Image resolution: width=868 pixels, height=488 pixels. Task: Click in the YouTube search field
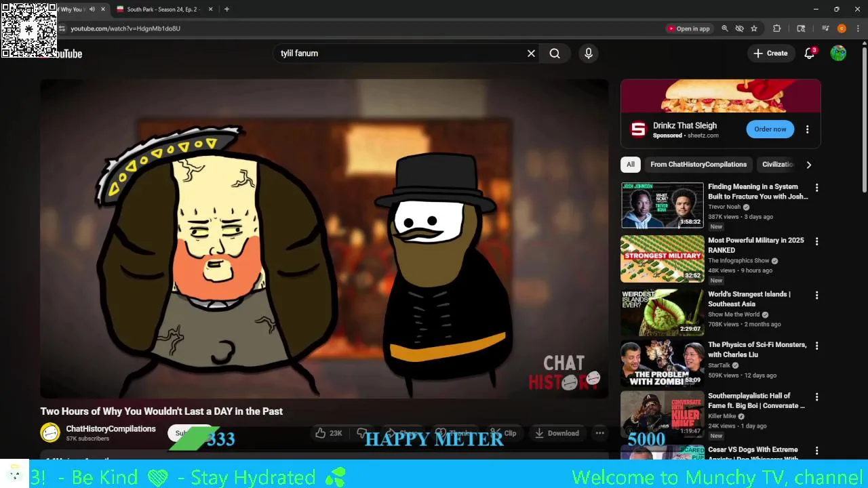(400, 54)
